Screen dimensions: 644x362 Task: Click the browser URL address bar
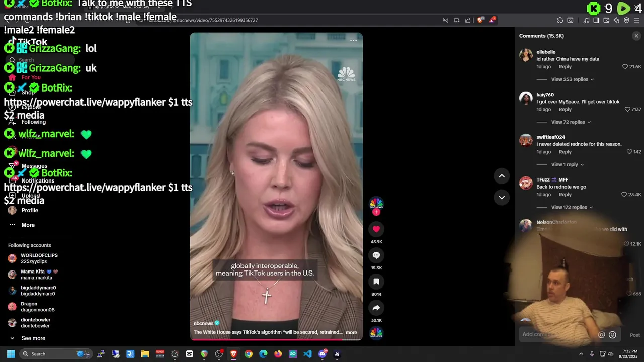click(292, 20)
